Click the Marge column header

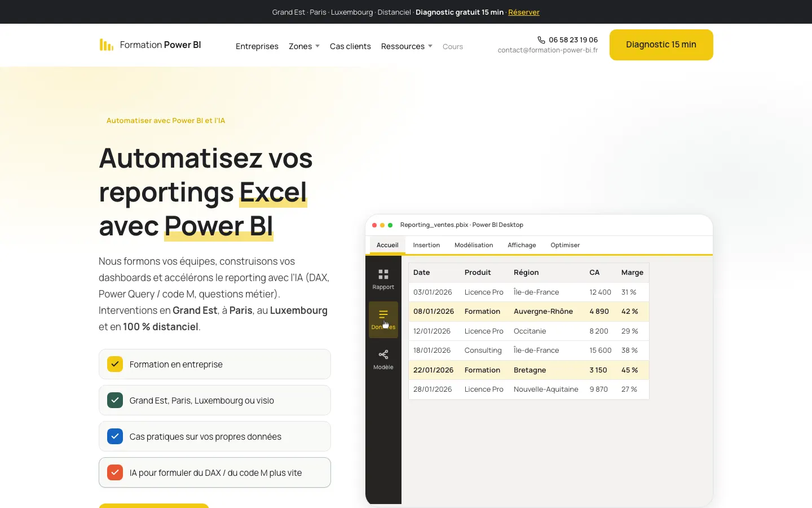point(632,272)
